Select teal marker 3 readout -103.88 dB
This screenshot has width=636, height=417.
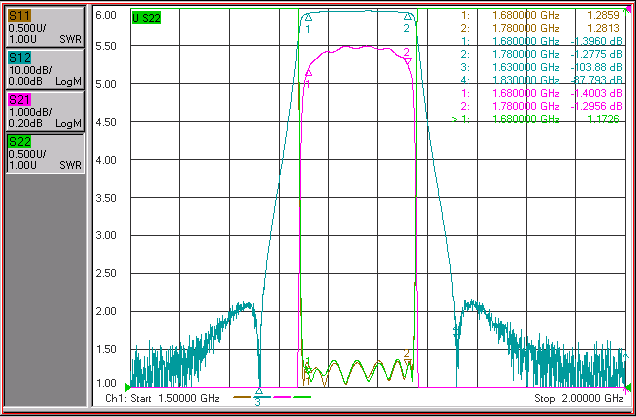click(x=540, y=67)
